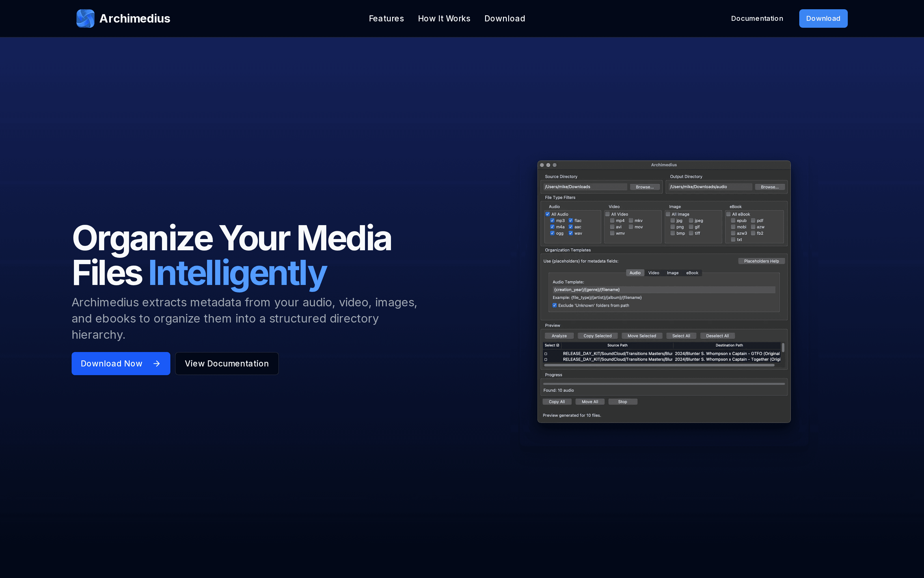Switch to the eBook template tab
The image size is (924, 578).
coord(692,273)
